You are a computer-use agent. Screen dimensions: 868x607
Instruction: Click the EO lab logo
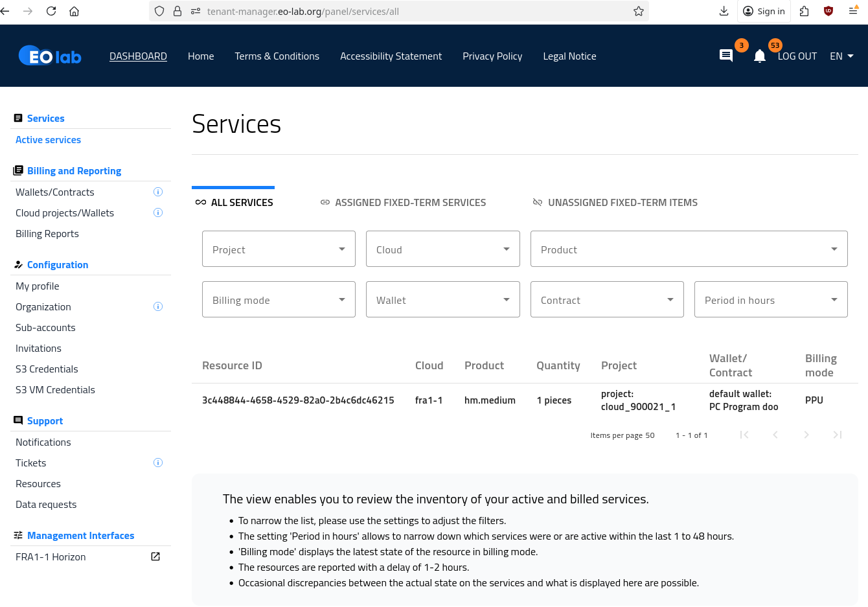coord(51,56)
